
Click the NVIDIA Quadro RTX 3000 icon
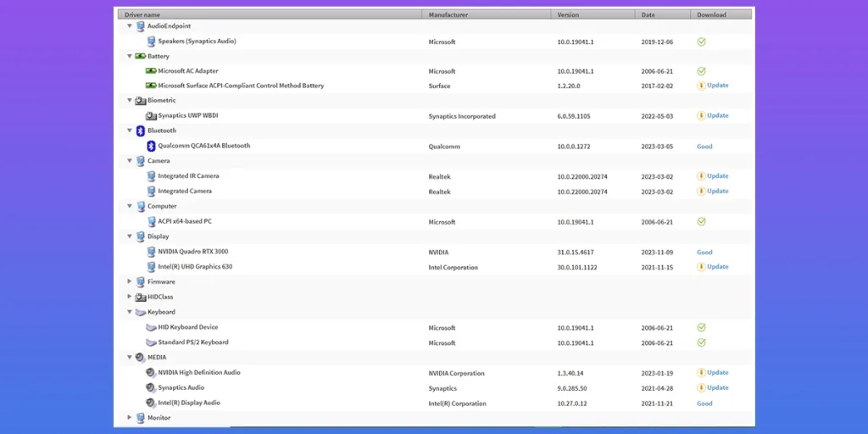pos(151,252)
